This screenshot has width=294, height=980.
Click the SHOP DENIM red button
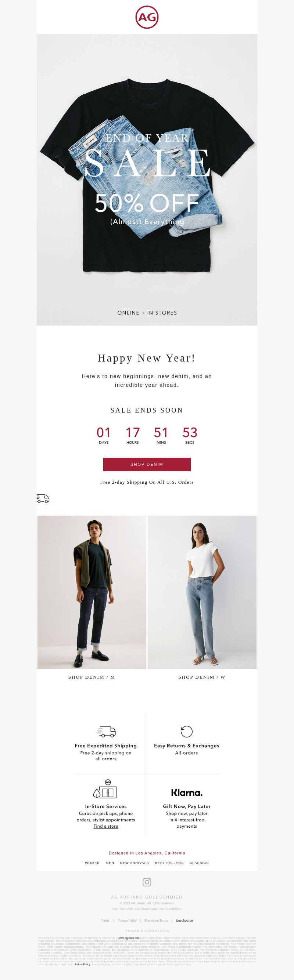click(x=147, y=465)
